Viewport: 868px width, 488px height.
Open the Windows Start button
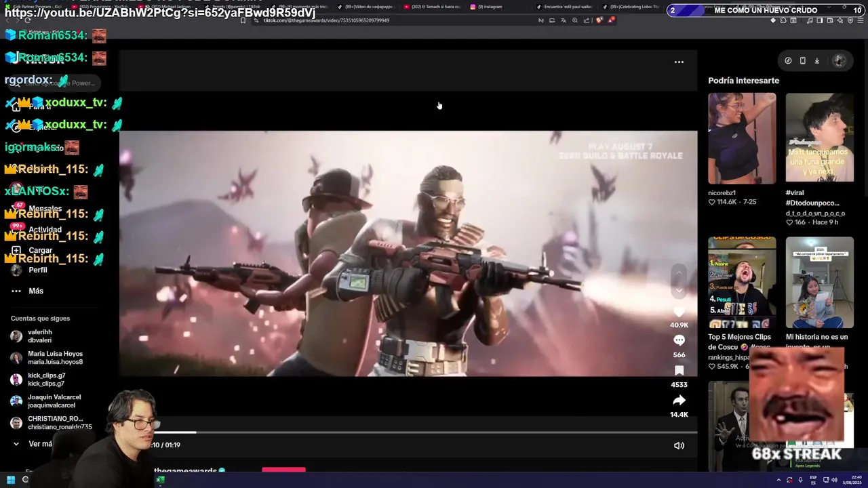[x=11, y=480]
